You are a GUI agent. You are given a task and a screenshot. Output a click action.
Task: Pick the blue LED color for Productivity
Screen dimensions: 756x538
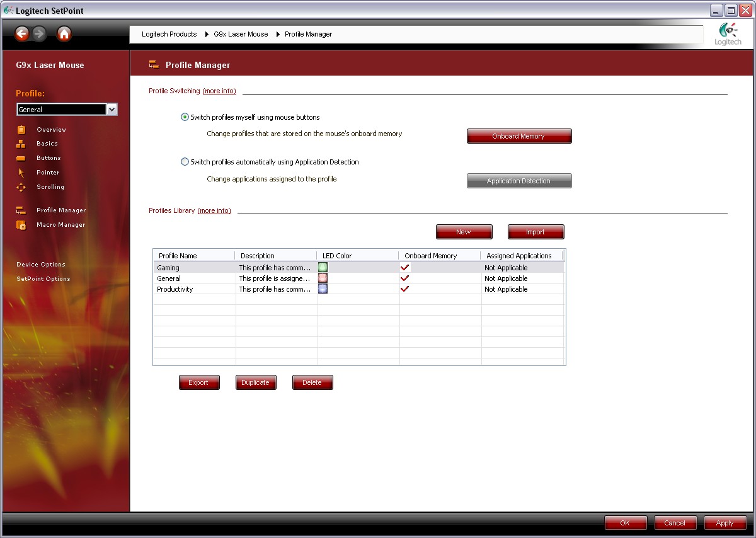323,289
